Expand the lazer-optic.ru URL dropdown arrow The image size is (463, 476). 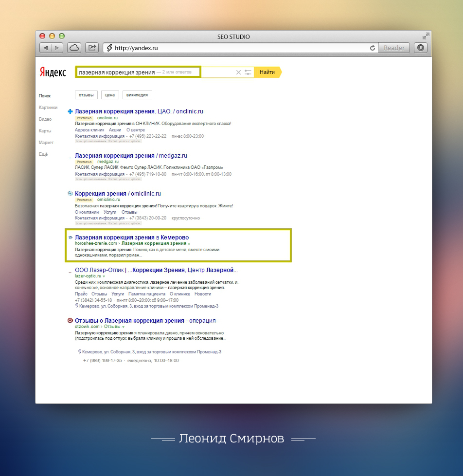click(104, 276)
